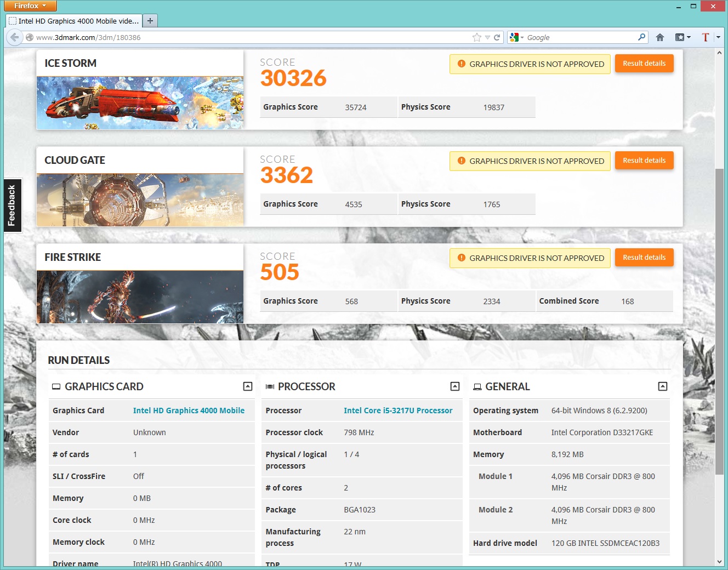
Task: Open the Feedback side tab
Action: tap(12, 206)
